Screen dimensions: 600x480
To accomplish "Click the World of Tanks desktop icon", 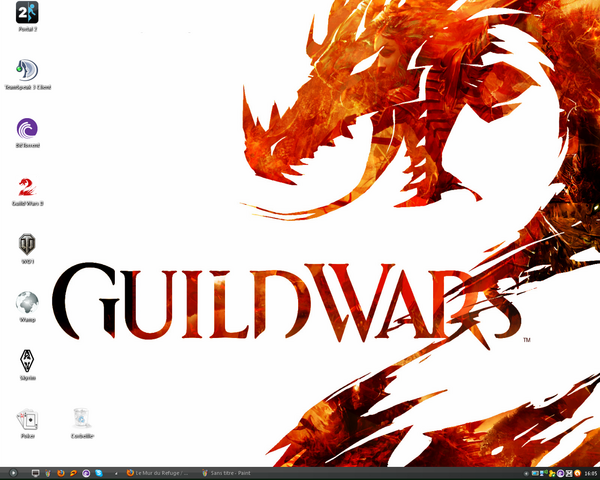I will point(27,249).
